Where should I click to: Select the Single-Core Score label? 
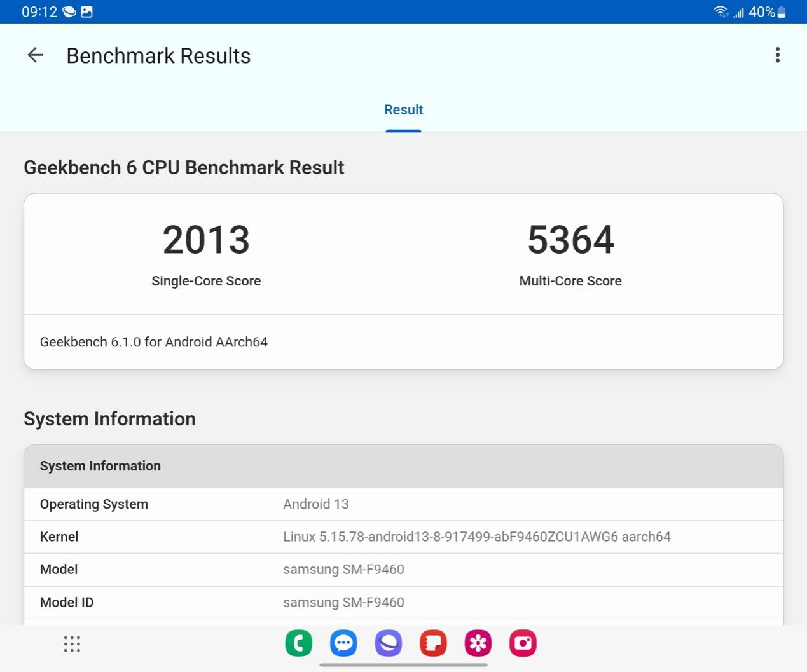(x=206, y=281)
